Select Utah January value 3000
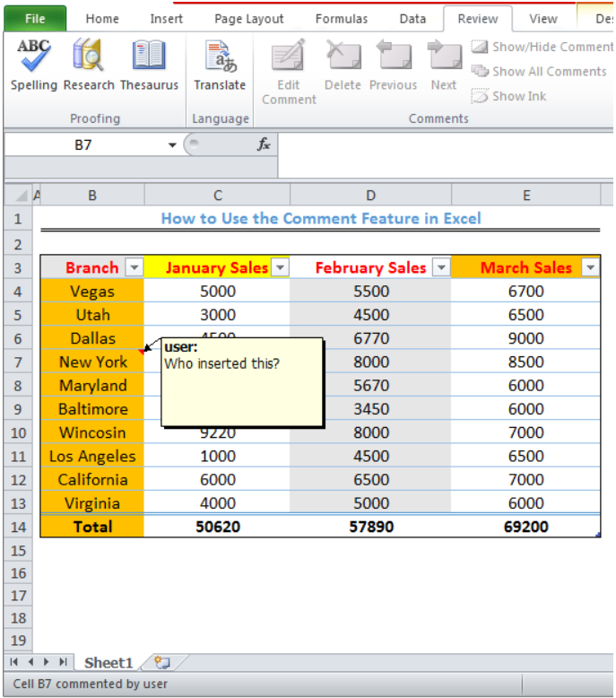Image resolution: width=616 pixels, height=698 pixels. click(218, 315)
